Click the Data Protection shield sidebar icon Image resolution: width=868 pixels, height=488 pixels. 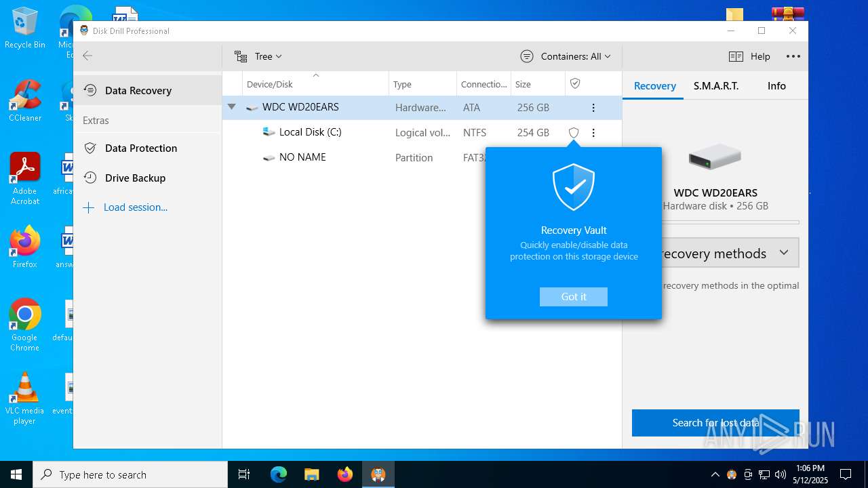pos(90,148)
